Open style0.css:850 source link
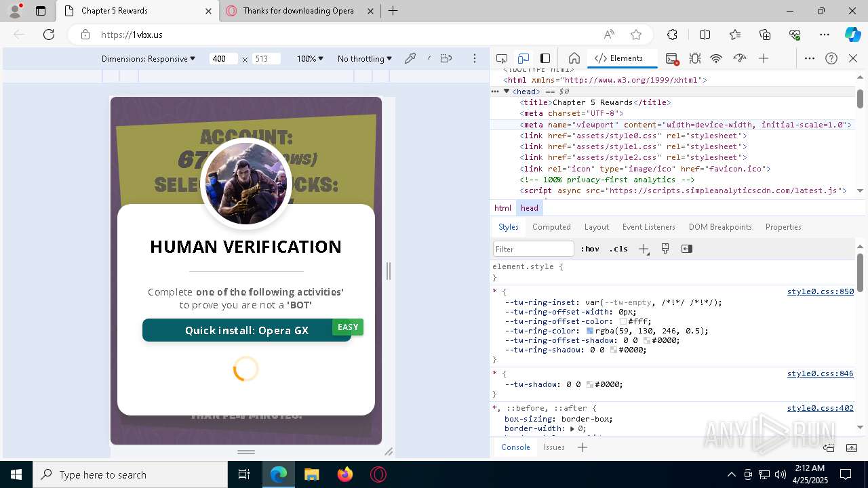 pyautogui.click(x=820, y=292)
